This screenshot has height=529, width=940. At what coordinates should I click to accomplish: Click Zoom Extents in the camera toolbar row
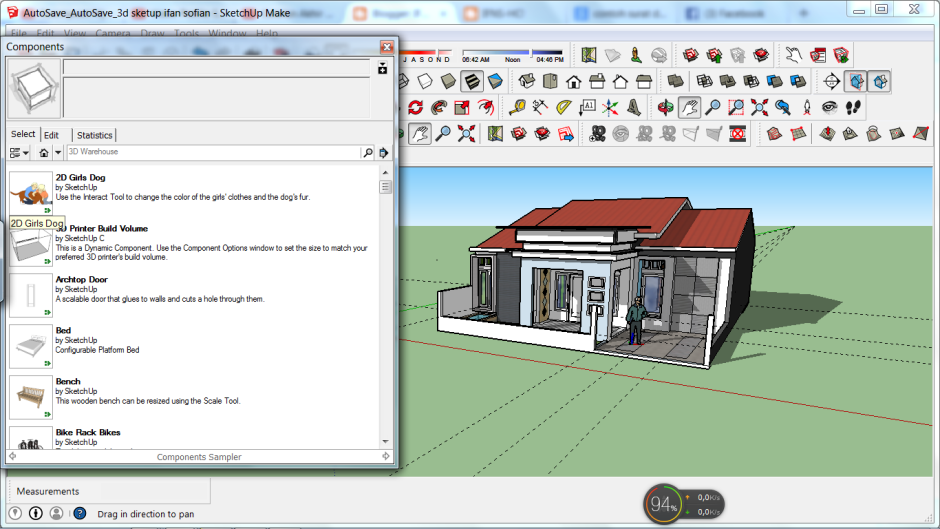tap(760, 107)
